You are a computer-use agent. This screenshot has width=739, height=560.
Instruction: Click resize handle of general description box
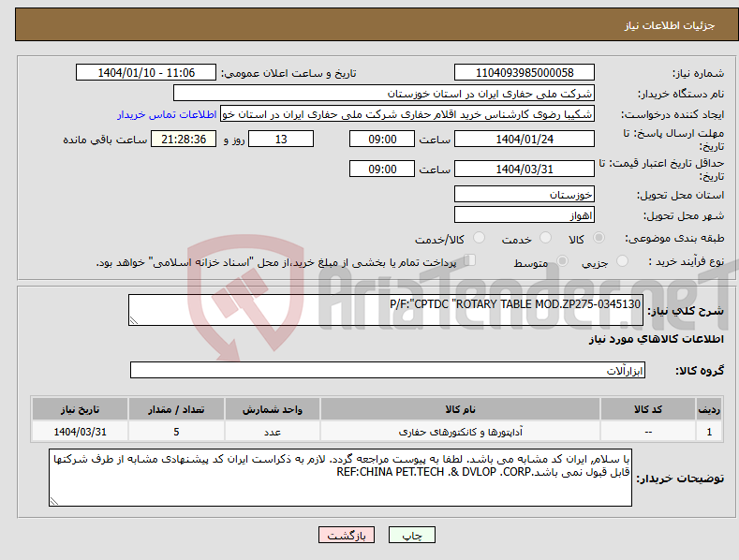click(x=133, y=320)
